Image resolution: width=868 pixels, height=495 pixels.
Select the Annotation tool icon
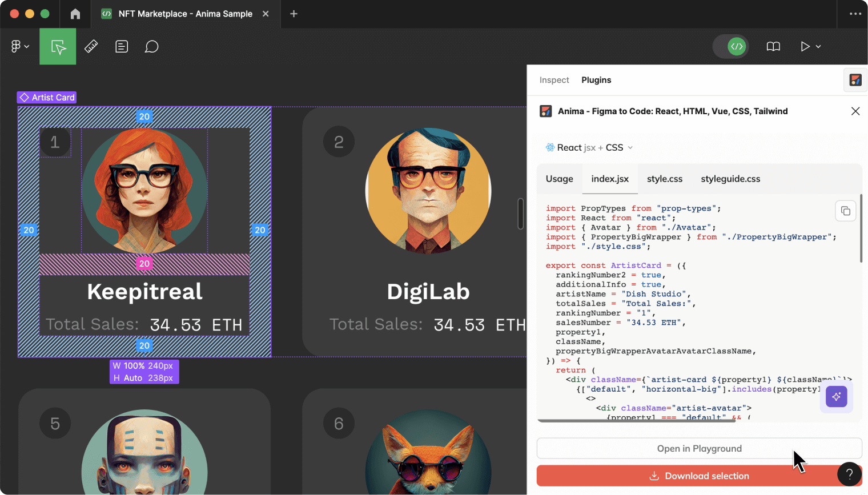[x=122, y=46]
